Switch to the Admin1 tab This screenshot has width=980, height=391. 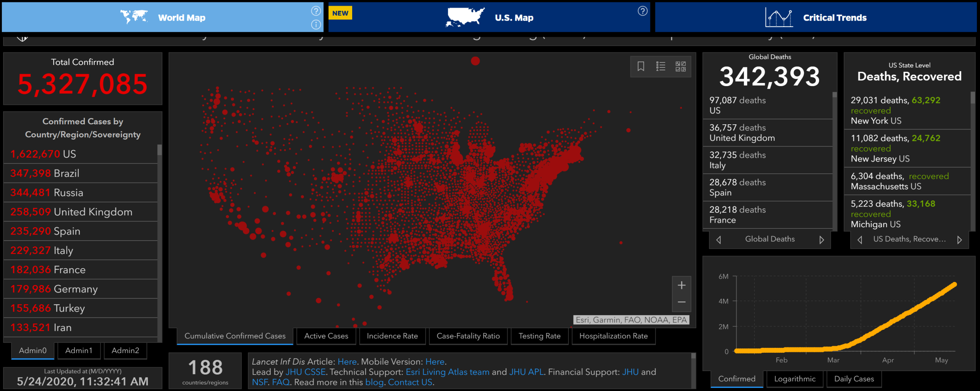coord(79,350)
